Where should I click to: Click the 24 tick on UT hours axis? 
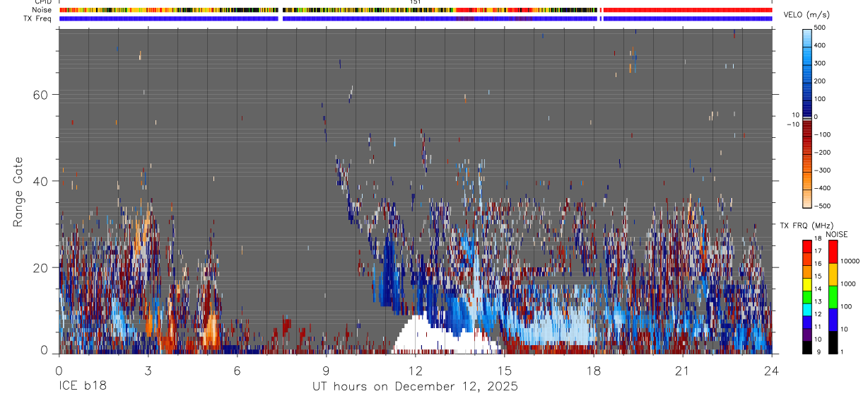coord(772,370)
